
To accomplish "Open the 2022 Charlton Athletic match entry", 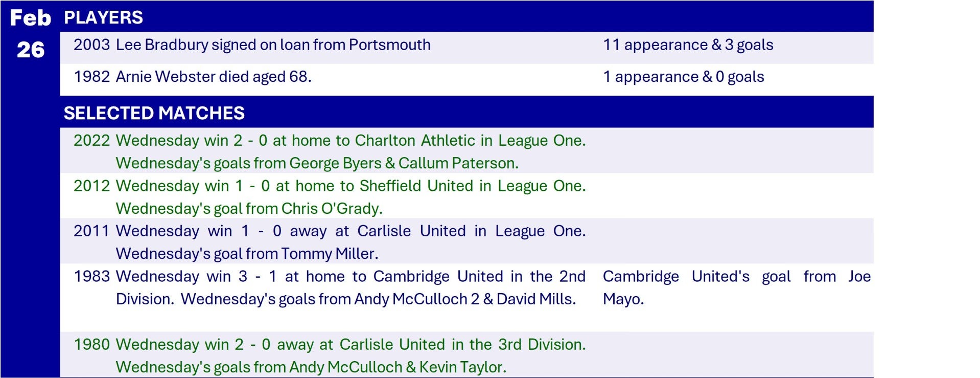I will (350, 141).
